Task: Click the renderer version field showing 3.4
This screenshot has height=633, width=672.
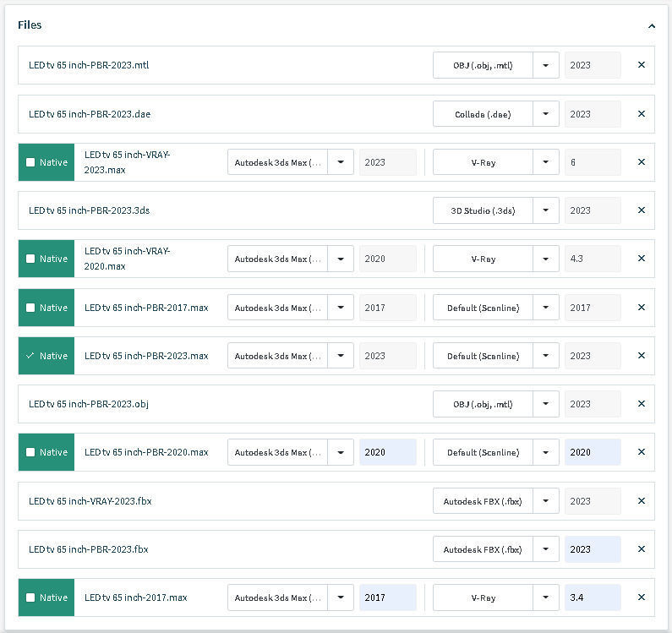Action: pyautogui.click(x=592, y=598)
